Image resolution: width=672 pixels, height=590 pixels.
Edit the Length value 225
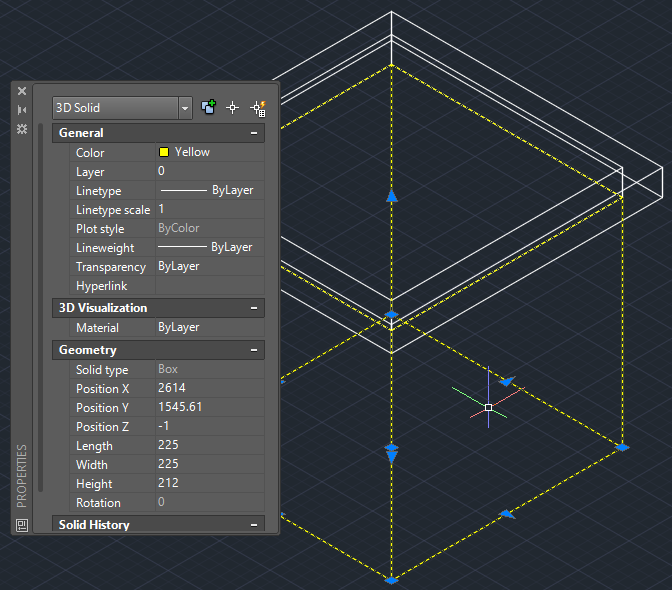[210, 445]
